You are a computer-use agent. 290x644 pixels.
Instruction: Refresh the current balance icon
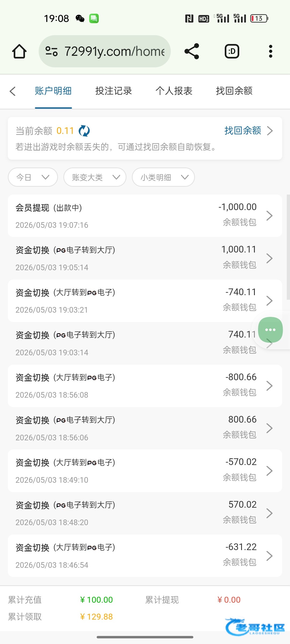pyautogui.click(x=84, y=131)
